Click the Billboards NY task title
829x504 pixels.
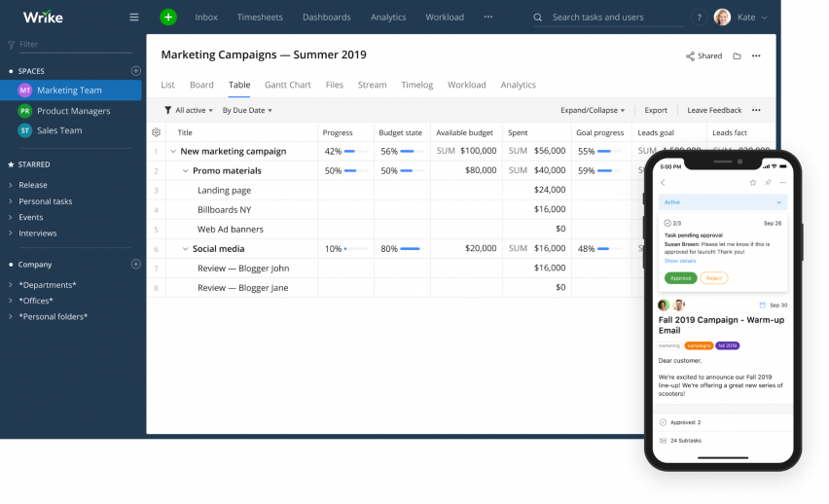pos(224,210)
